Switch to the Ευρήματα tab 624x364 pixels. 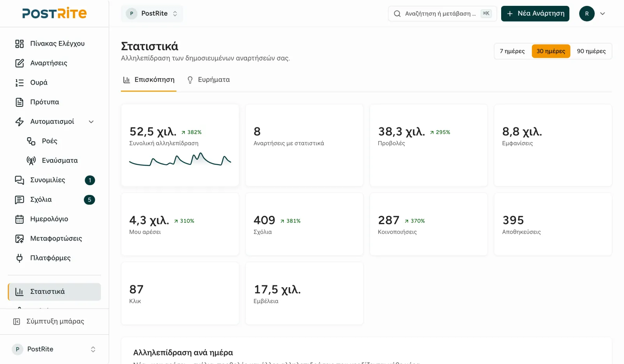(209, 80)
